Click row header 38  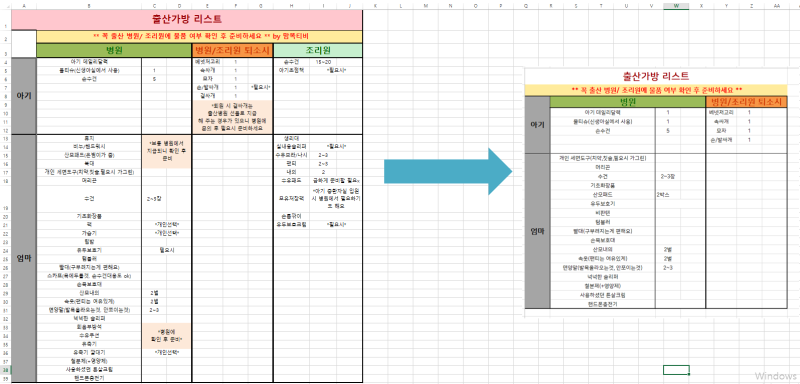6,369
